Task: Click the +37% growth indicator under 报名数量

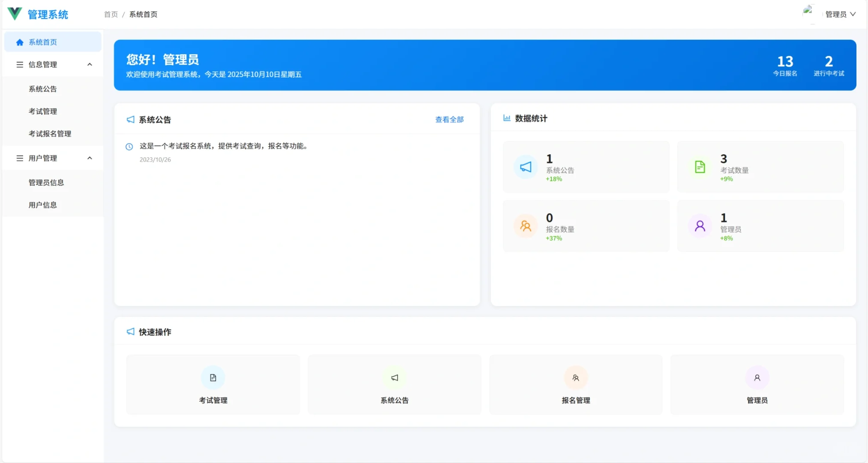Action: pos(553,238)
